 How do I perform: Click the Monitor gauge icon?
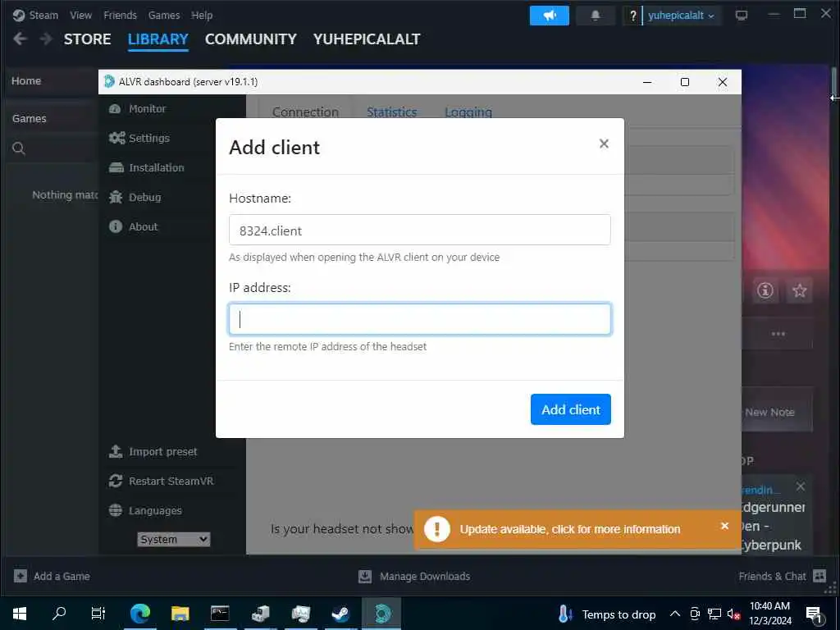point(115,109)
